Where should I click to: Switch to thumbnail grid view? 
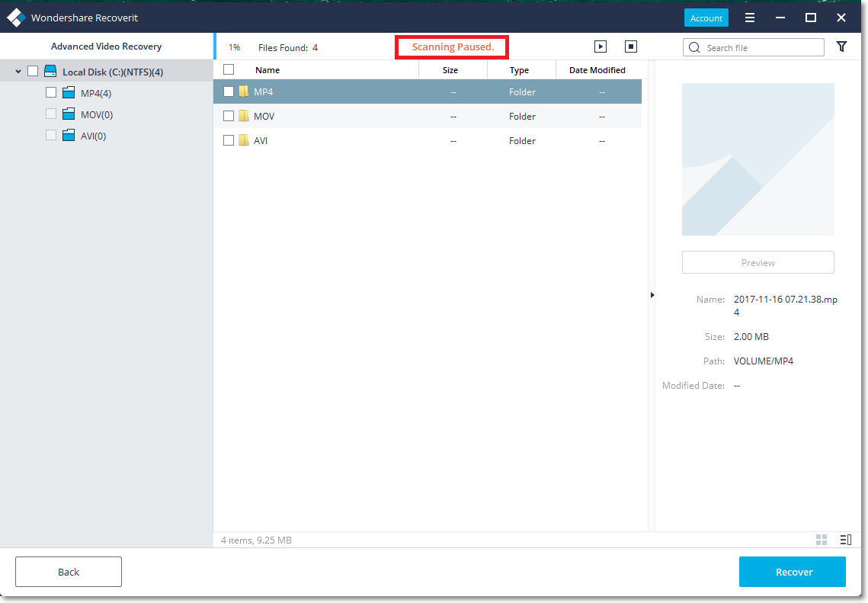click(x=822, y=539)
